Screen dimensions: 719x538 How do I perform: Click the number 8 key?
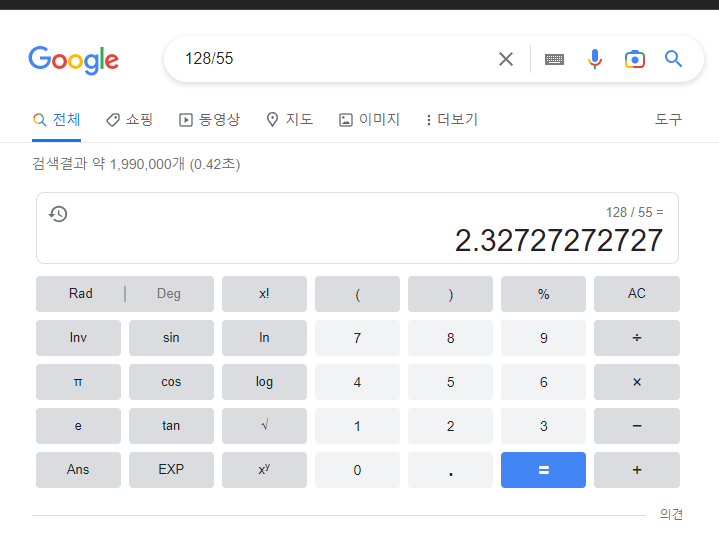pos(450,338)
